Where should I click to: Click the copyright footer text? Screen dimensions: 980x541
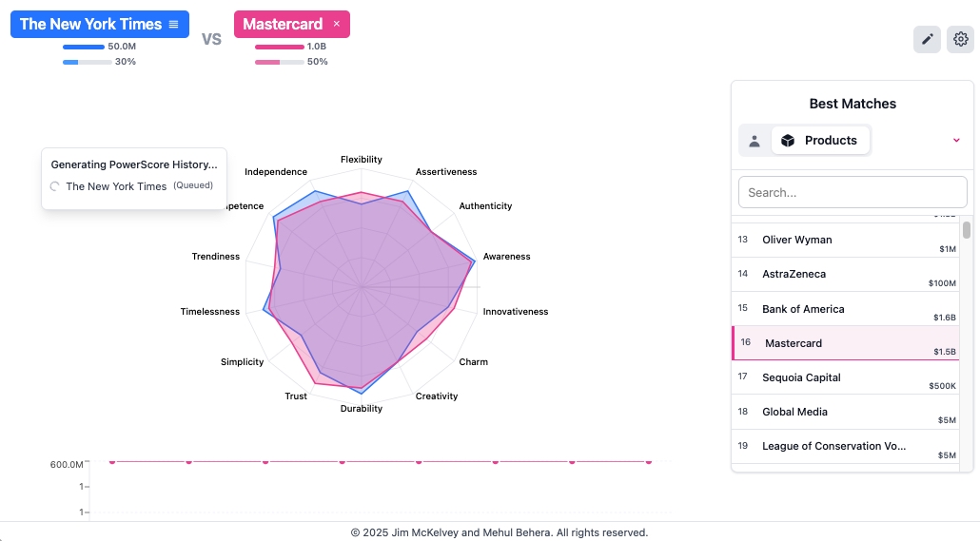point(500,532)
